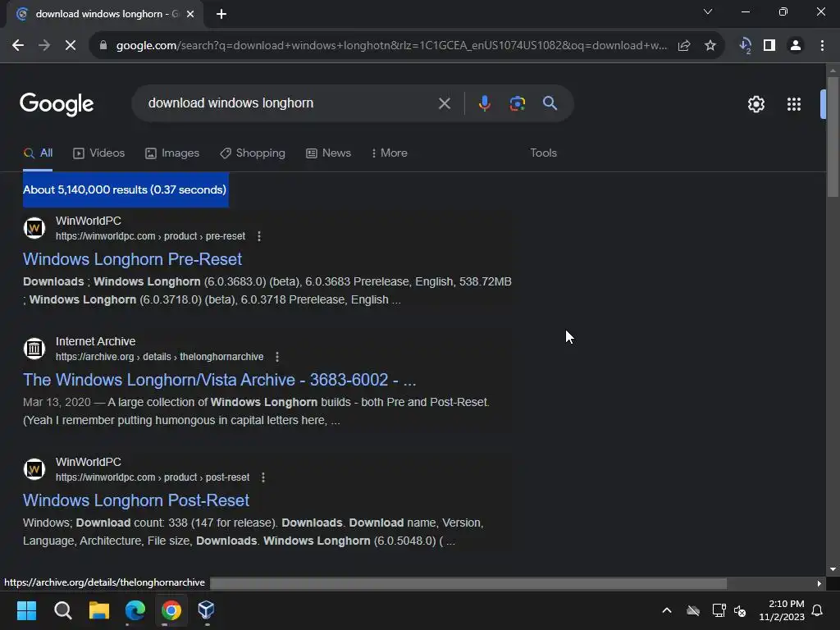Open options for Internet Archive result
This screenshot has width=840, height=630.
[x=277, y=357]
